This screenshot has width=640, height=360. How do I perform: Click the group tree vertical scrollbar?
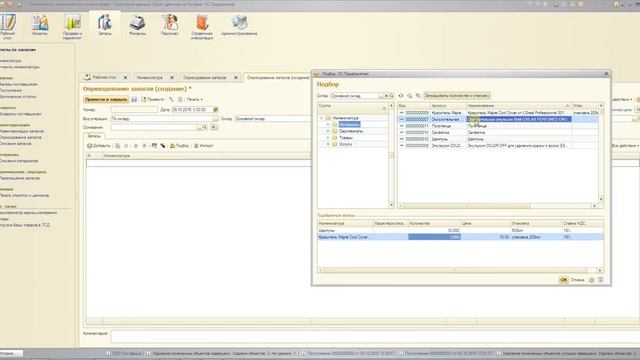[x=391, y=155]
